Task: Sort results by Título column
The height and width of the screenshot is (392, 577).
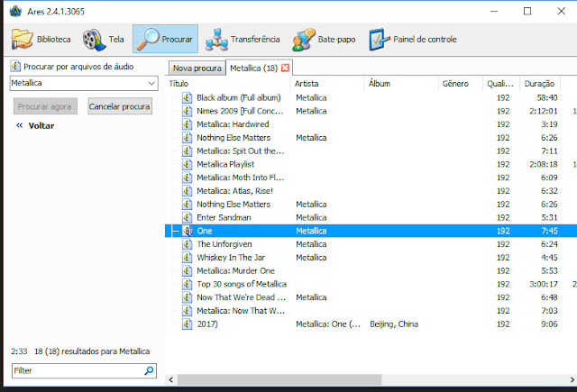Action: [x=228, y=84]
